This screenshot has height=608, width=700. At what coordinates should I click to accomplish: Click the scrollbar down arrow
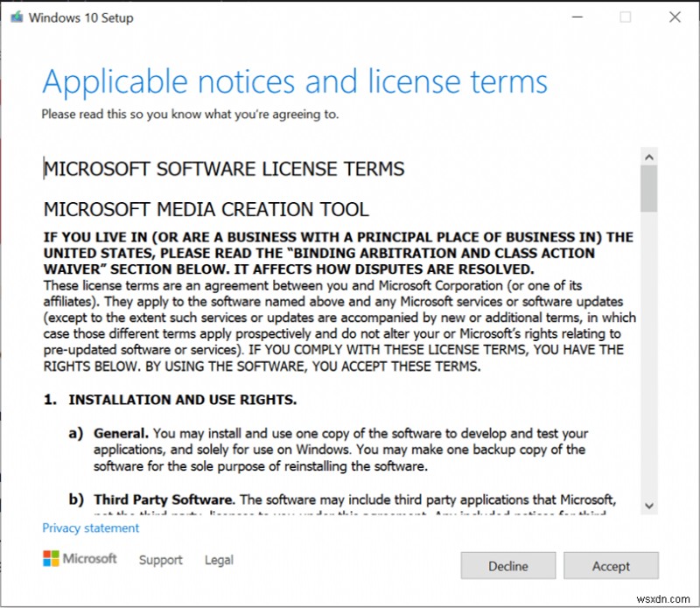point(650,505)
